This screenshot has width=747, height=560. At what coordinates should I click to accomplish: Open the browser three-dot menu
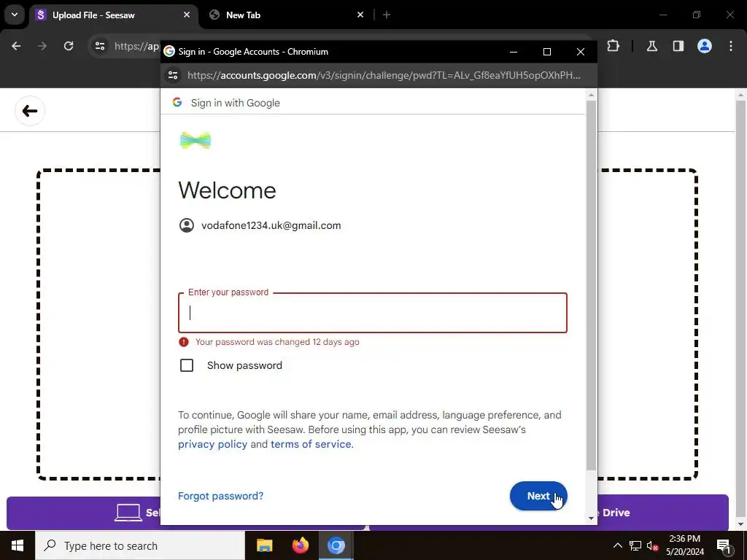pos(731,46)
